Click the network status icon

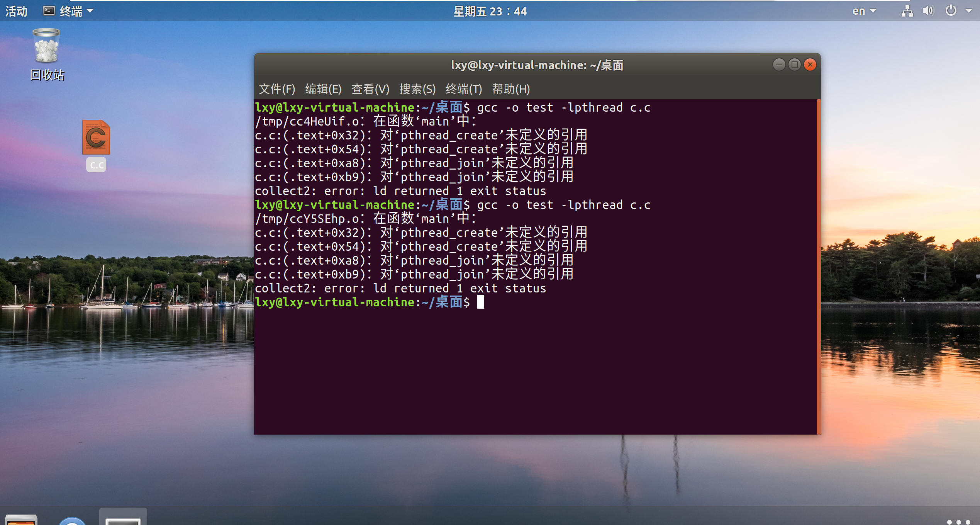point(907,11)
